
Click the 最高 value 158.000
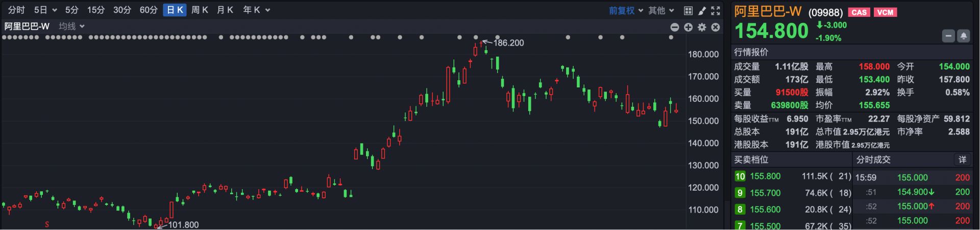pos(874,66)
